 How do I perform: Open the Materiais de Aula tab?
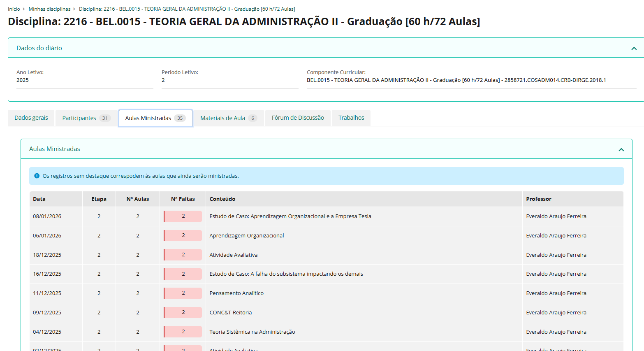click(x=222, y=118)
